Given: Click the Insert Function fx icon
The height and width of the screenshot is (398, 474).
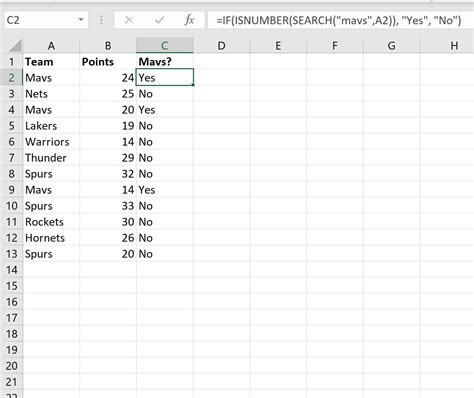Looking at the screenshot, I should point(189,20).
